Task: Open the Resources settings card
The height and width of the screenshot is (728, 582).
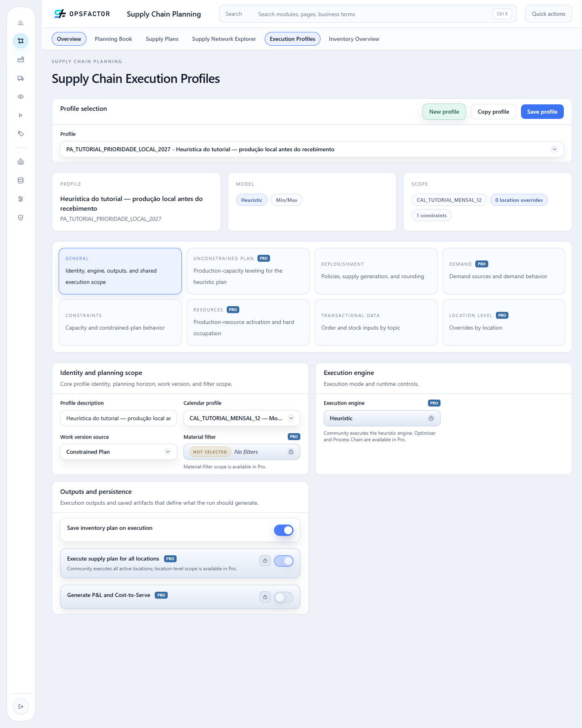Action: [248, 322]
